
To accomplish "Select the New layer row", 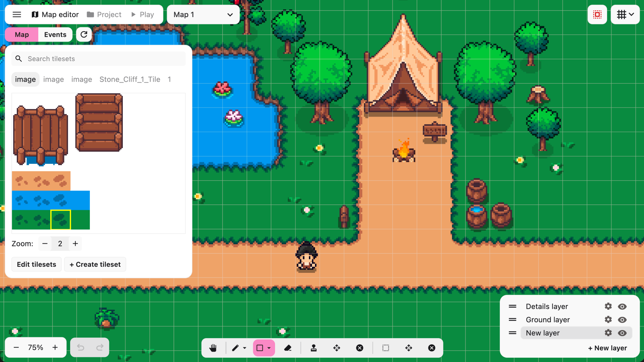I will [576, 333].
